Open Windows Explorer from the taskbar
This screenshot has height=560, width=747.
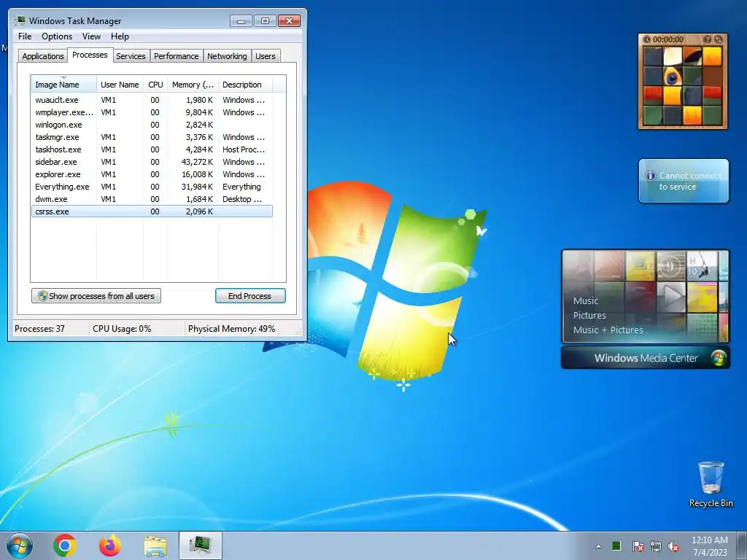click(155, 545)
